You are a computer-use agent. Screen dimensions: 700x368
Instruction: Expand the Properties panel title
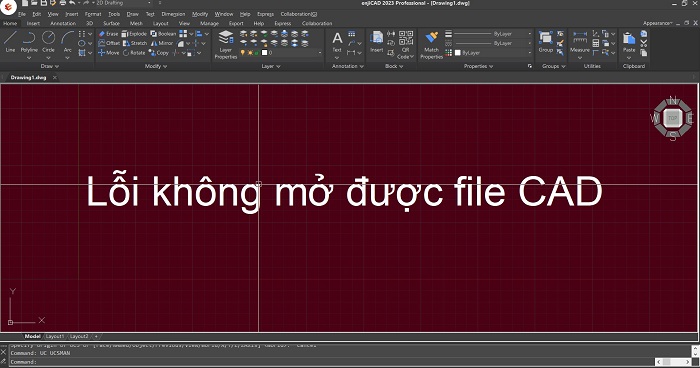point(478,66)
